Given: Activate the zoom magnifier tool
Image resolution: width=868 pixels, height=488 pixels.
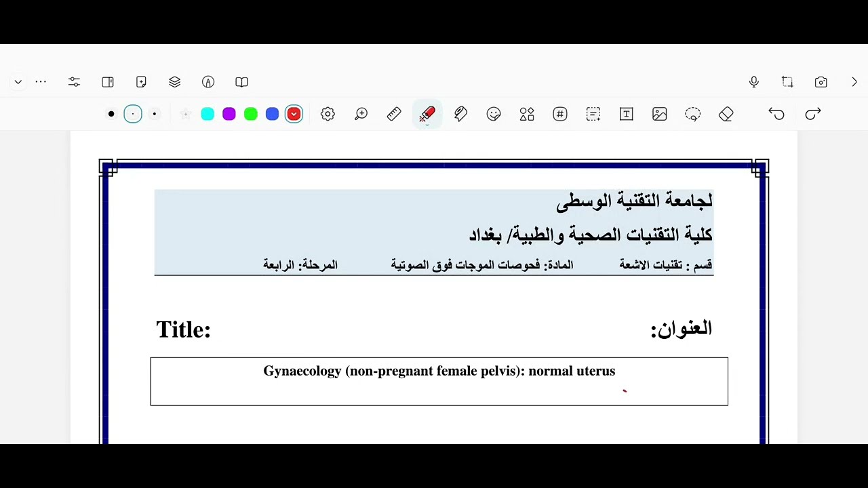Looking at the screenshot, I should click(361, 114).
